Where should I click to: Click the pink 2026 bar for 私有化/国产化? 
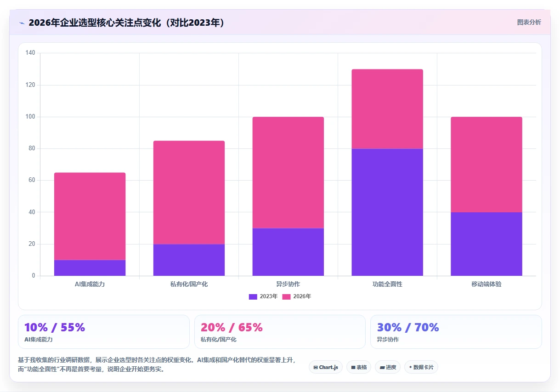[189, 193]
